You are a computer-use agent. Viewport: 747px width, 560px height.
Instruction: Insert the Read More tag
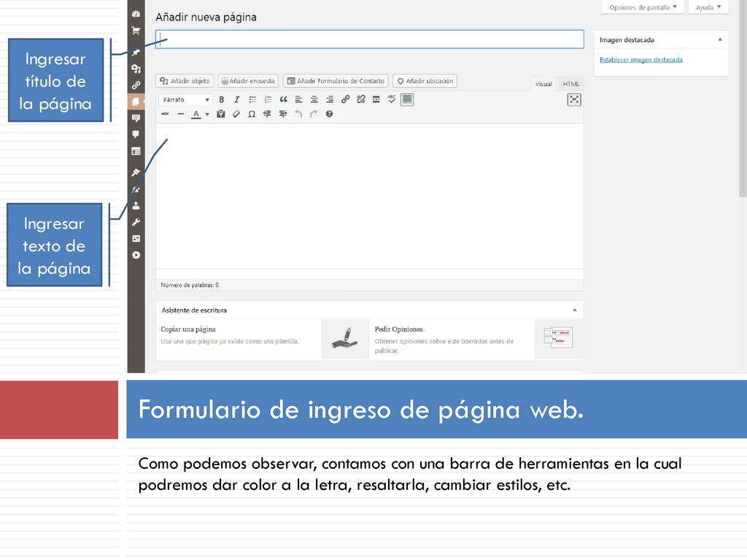coord(376,99)
